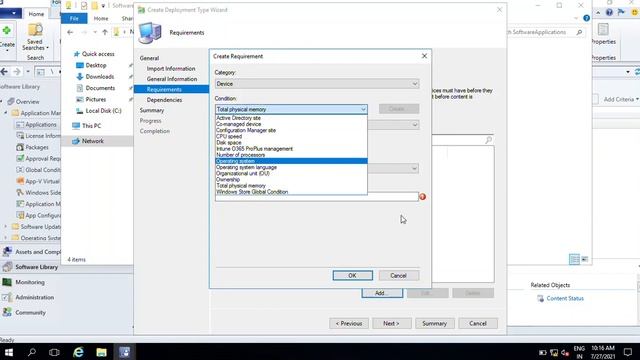Open Desktop folder in File Explorer
The height and width of the screenshot is (360, 640).
(x=96, y=65)
